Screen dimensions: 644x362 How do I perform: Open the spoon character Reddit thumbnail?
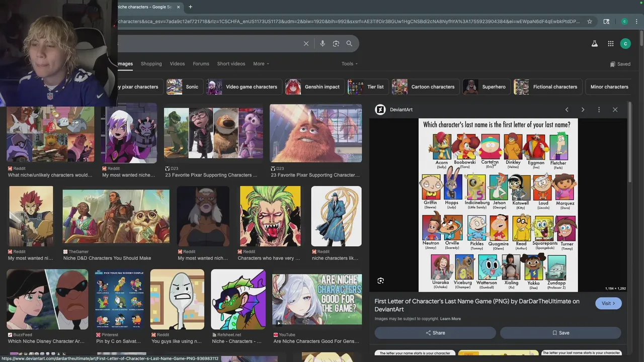(x=177, y=299)
